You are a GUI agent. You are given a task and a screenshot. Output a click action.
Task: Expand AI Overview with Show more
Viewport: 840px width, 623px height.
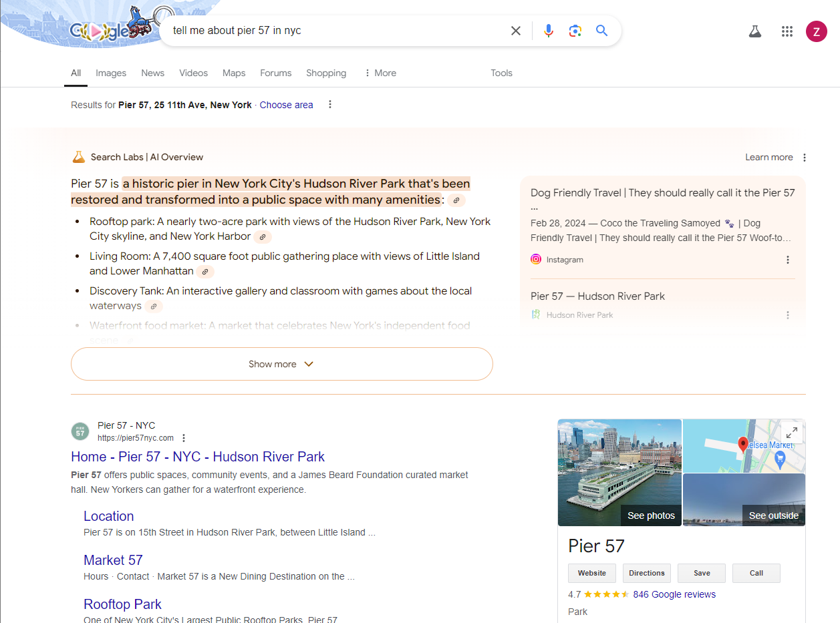click(x=281, y=364)
